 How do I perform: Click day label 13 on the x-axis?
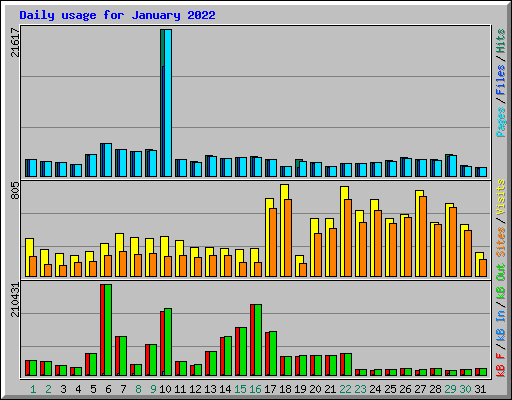tap(210, 389)
